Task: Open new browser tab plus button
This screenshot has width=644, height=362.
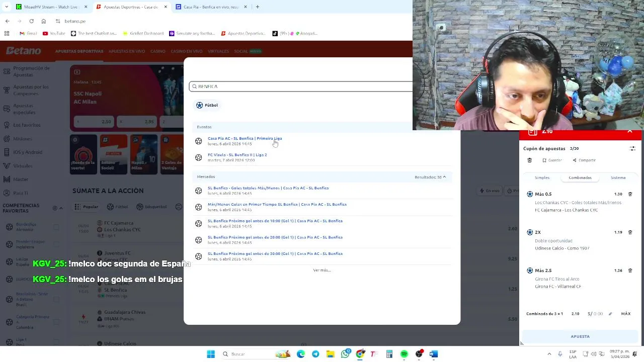Action: click(x=258, y=7)
